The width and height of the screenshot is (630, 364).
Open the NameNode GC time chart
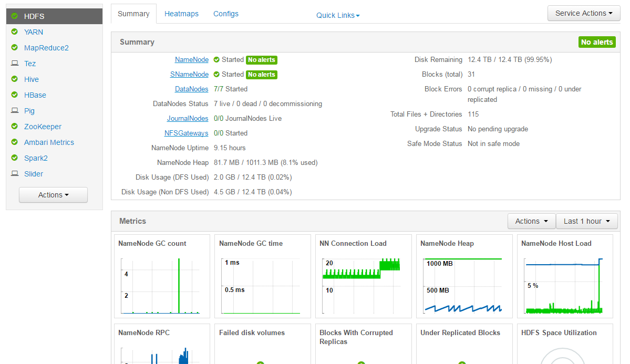263,276
